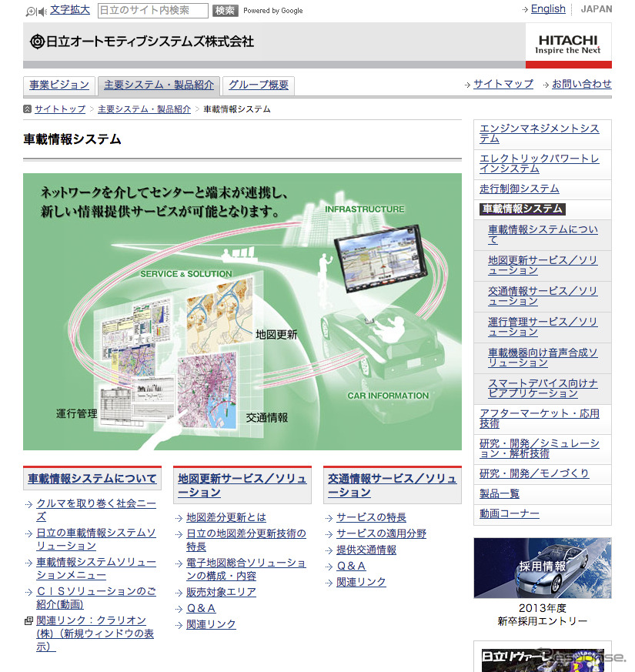635x672 pixels.
Task: Click the magnifier text-enlarge icon
Action: (x=31, y=12)
